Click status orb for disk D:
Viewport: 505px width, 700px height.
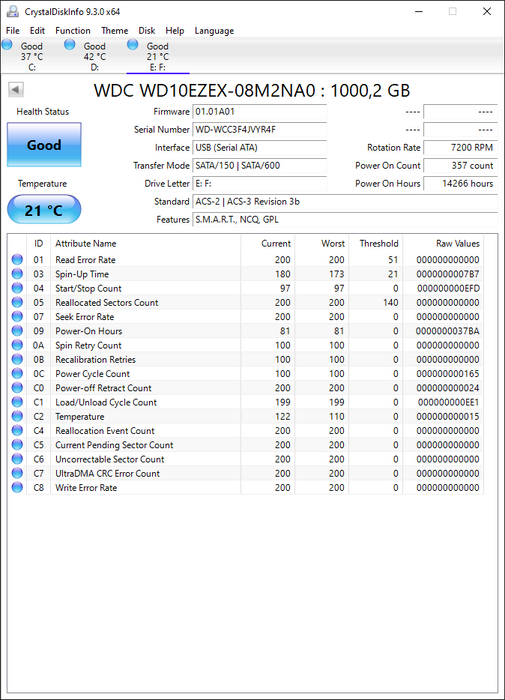pos(70,44)
